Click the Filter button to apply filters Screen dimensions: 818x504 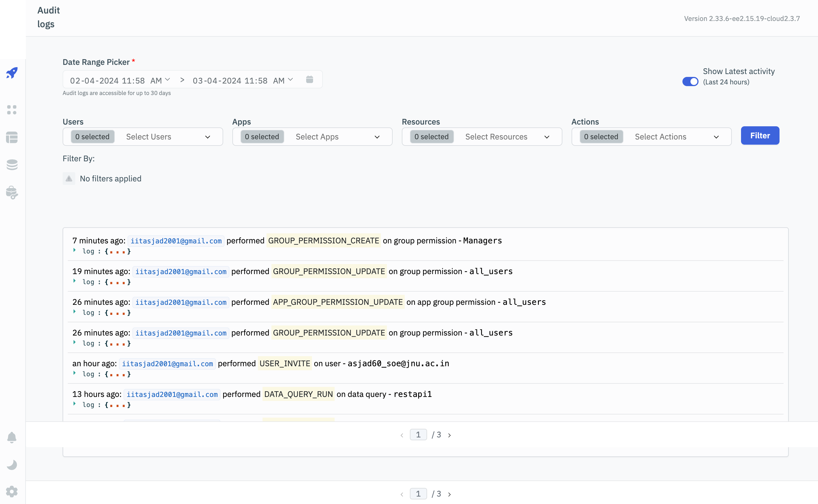click(x=760, y=135)
